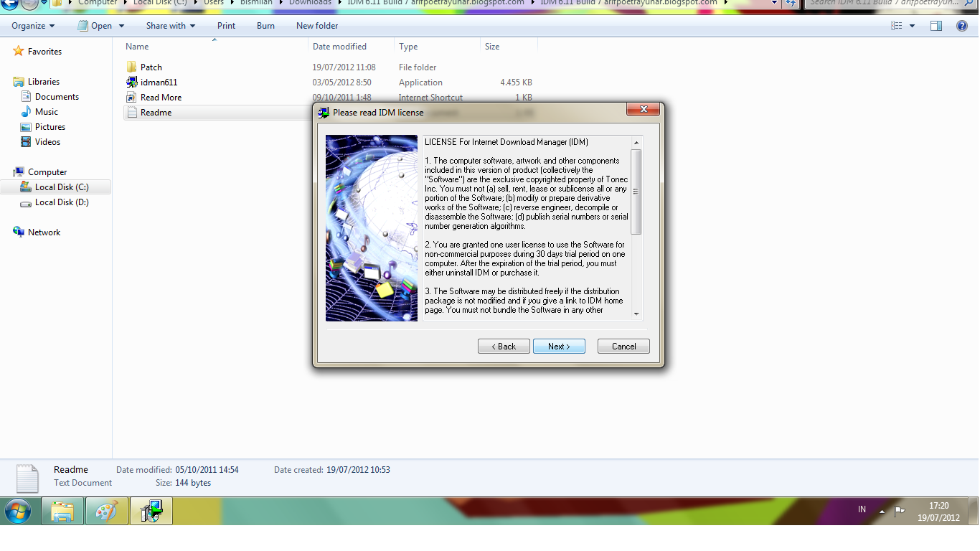Select the idman611 application icon
This screenshot has width=980, height=551.
131,82
